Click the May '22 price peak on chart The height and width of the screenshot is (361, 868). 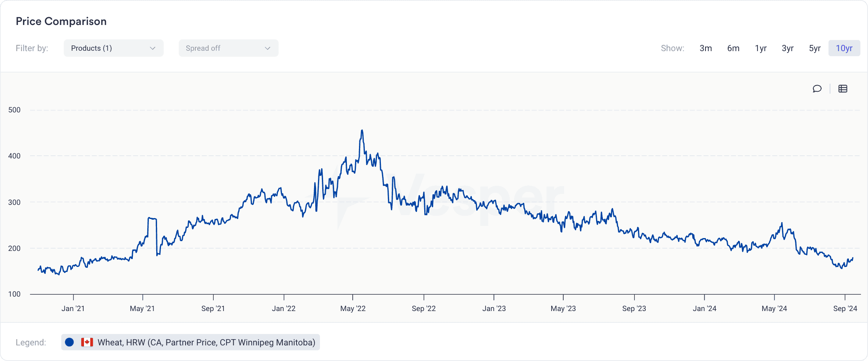pyautogui.click(x=362, y=131)
